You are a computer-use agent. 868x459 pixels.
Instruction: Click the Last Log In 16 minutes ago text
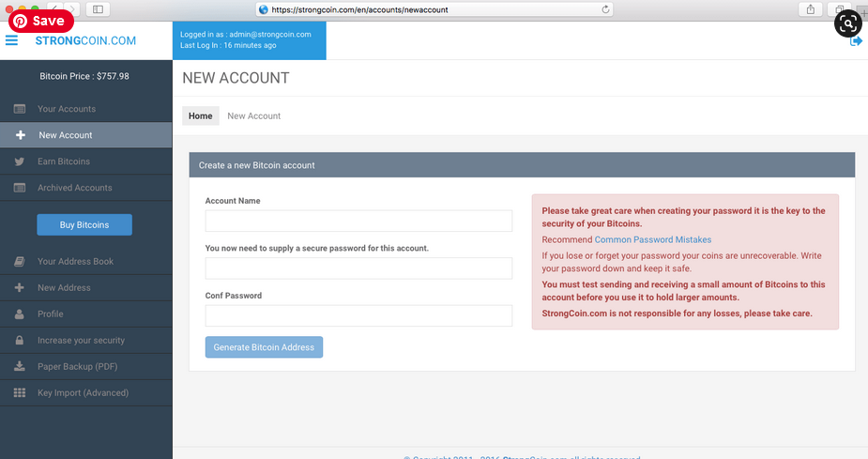click(x=228, y=45)
